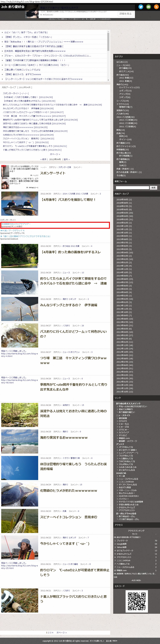This screenshot has height=644, width=160.
Task: Open the green mail contact icon
Action: point(149,7)
